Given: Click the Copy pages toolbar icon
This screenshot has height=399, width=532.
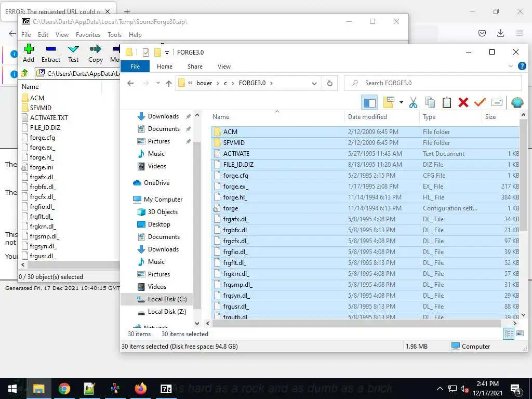Looking at the screenshot, I should coord(430,102).
